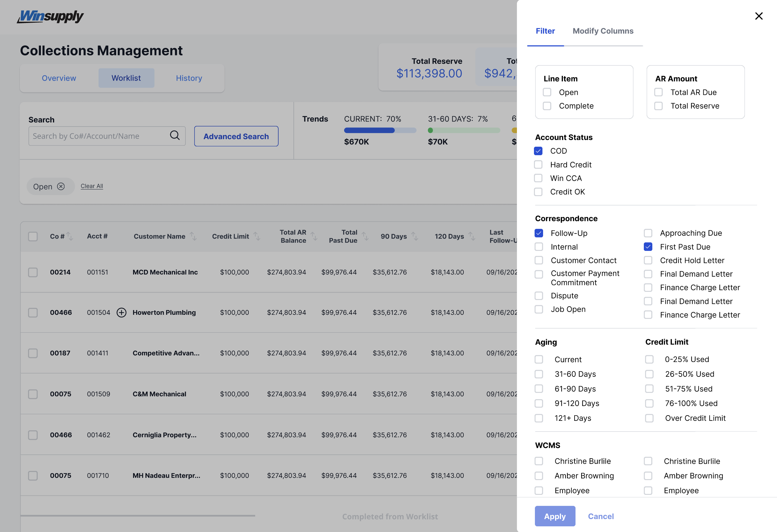Enable the Hard Credit checkbox

[538, 165]
